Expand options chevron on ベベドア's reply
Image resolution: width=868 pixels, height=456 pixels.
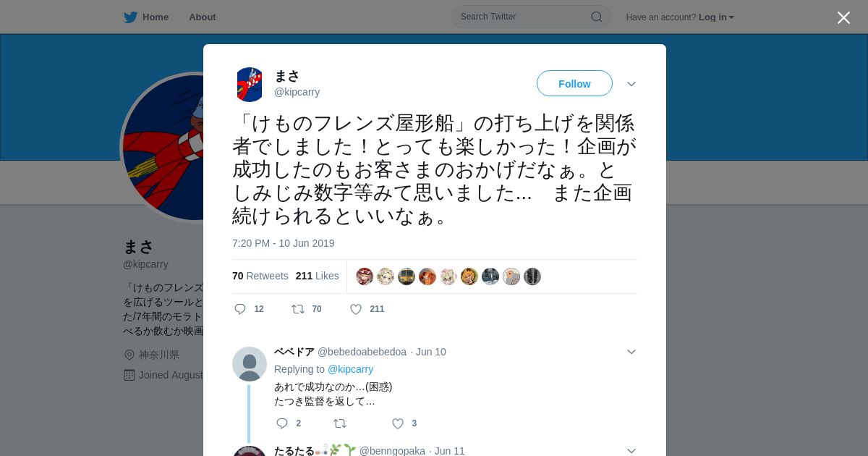coord(631,352)
